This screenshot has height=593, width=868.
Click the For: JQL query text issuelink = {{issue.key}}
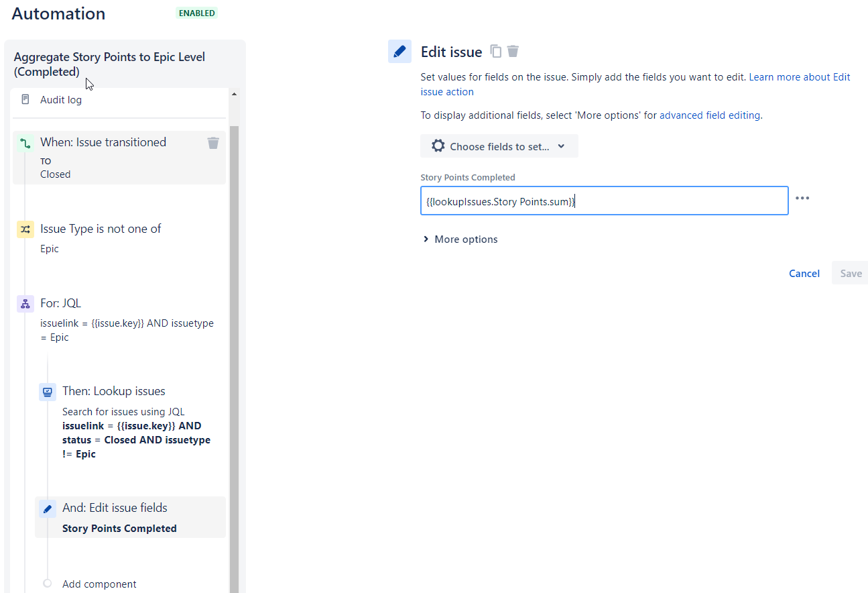point(127,330)
